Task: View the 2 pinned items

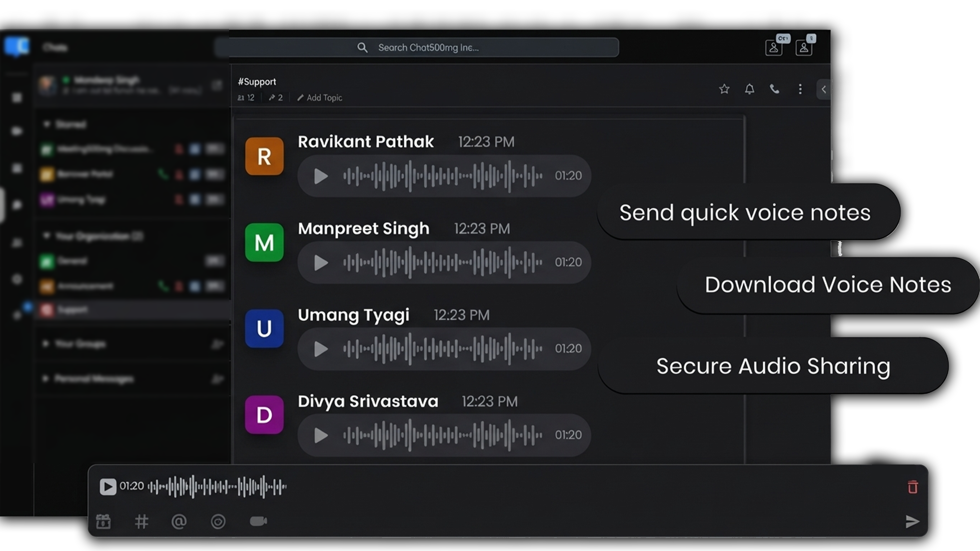Action: click(276, 98)
